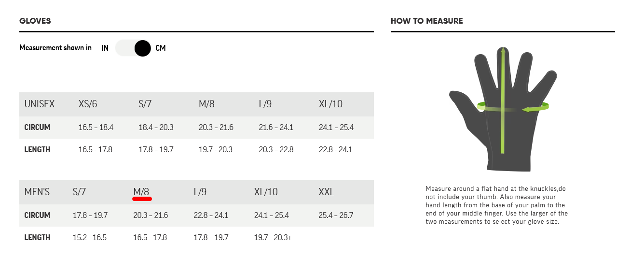Select the Unisex XS/6 size header
The width and height of the screenshot is (644, 259).
tap(88, 104)
